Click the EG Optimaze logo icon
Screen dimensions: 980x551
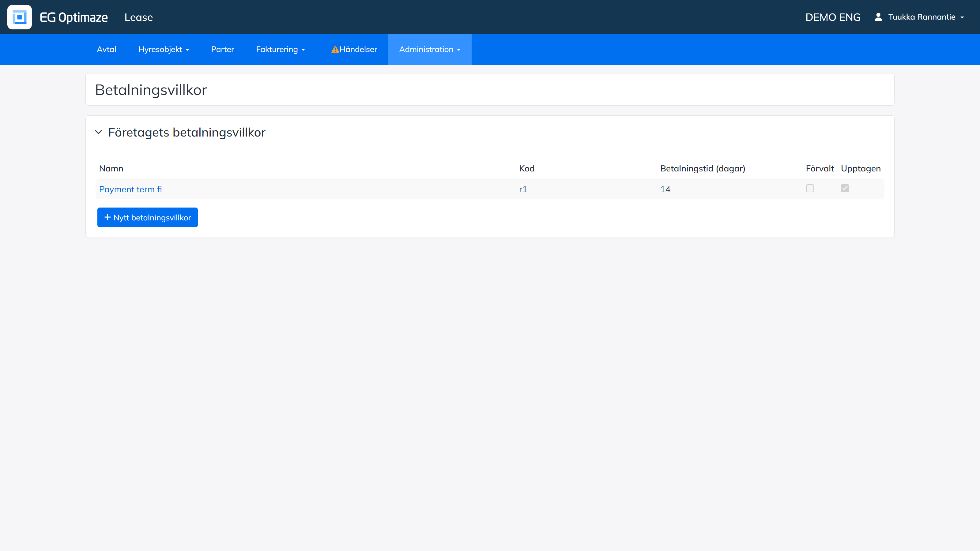point(19,17)
